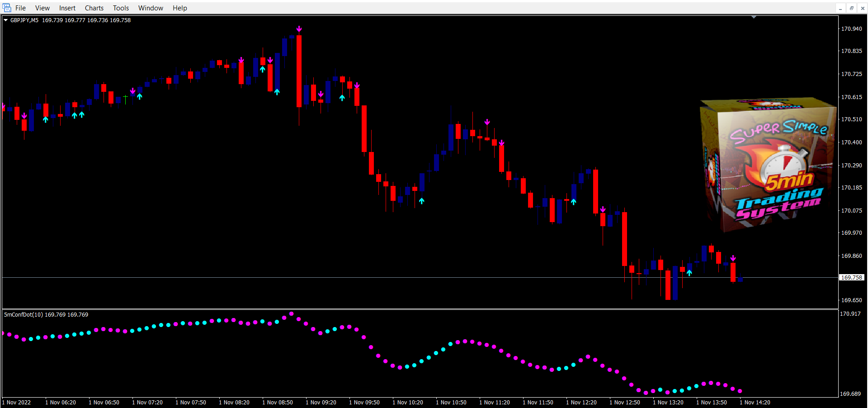868x408 pixels.
Task: Minimize the chart window
Action: 840,8
